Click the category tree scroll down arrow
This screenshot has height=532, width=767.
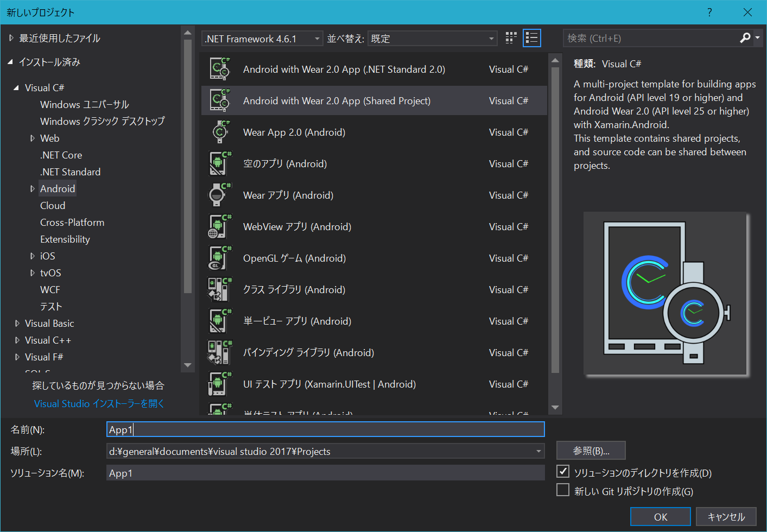pos(188,365)
